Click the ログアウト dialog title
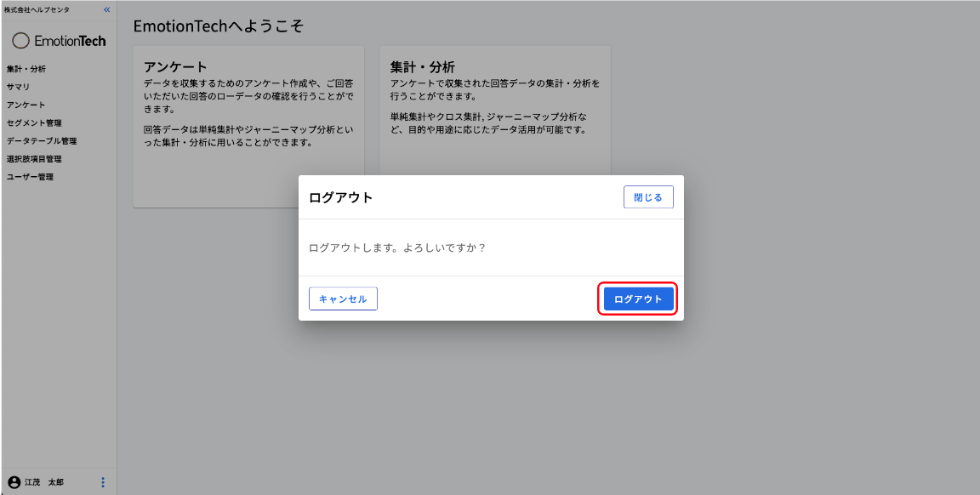Viewport: 980px width, 495px height. pos(340,197)
